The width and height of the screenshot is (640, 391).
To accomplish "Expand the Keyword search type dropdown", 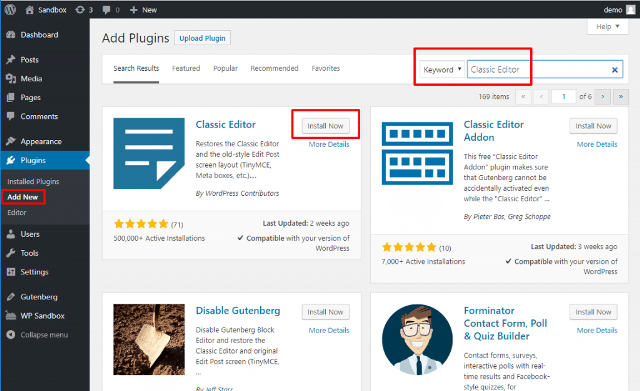I will point(442,69).
